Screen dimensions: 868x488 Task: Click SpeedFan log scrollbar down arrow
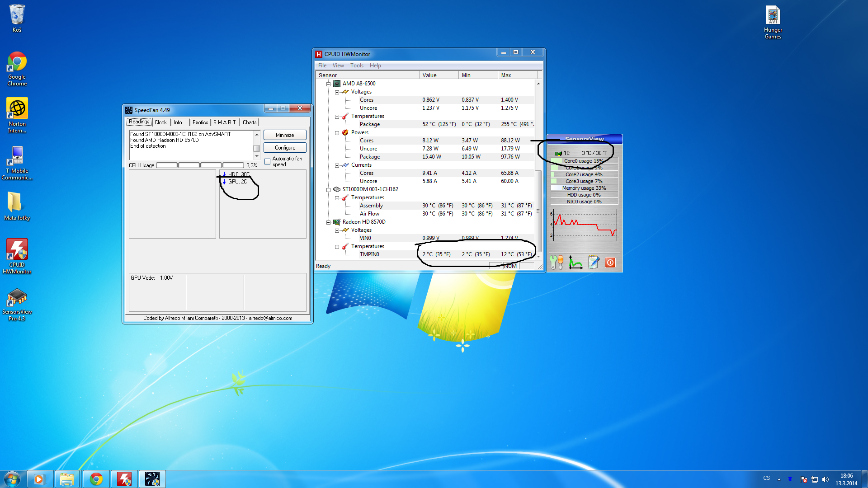(257, 156)
